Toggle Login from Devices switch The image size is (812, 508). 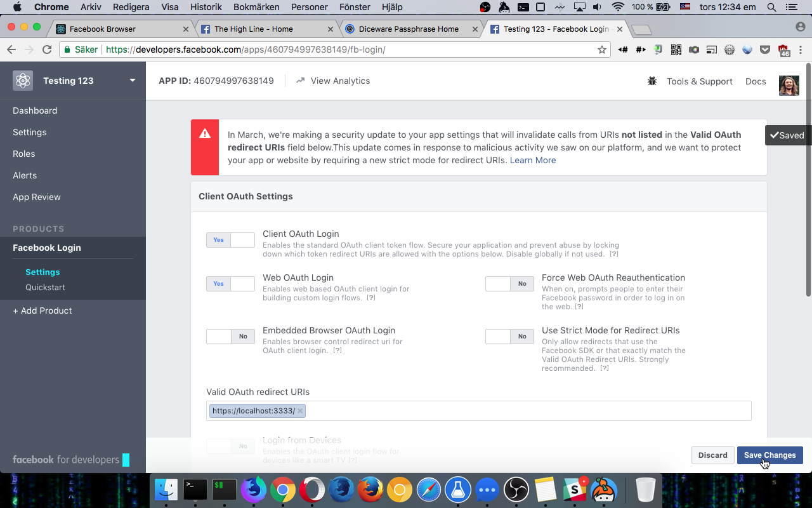click(x=230, y=446)
